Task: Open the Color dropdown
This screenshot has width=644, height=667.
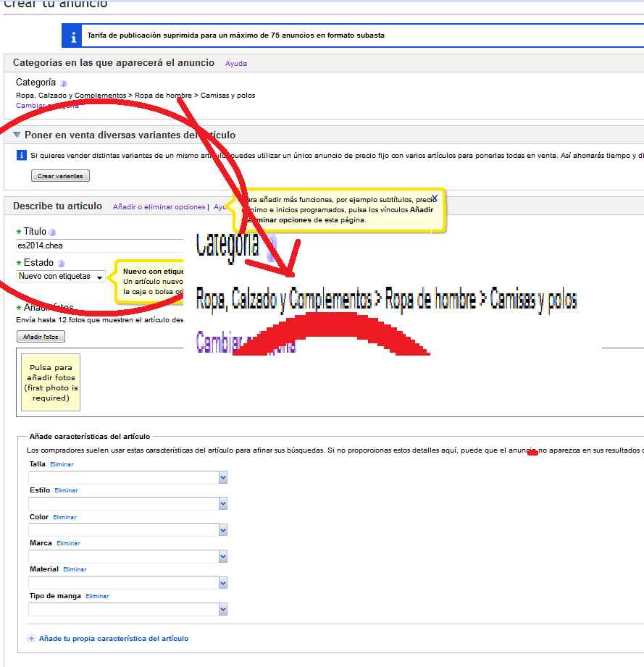Action: tap(223, 530)
